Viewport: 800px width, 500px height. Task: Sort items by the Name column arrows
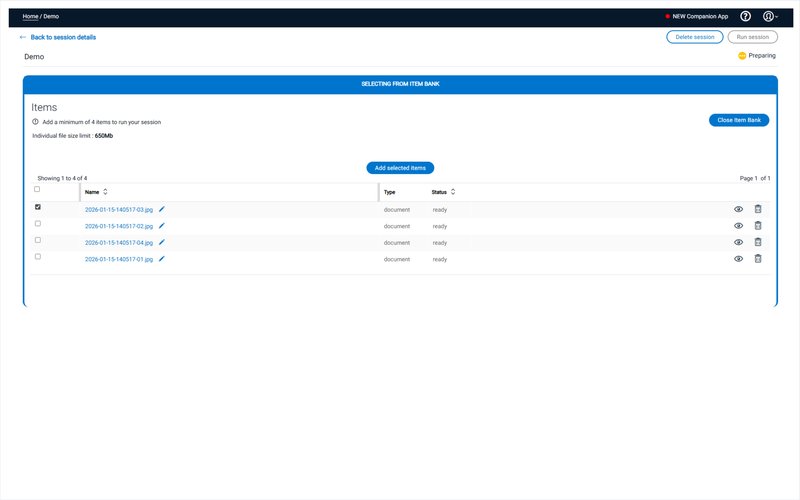(x=105, y=192)
